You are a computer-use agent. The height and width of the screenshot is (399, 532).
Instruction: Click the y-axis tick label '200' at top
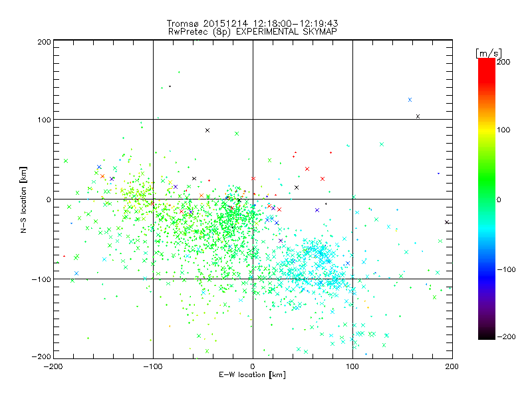[44, 42]
